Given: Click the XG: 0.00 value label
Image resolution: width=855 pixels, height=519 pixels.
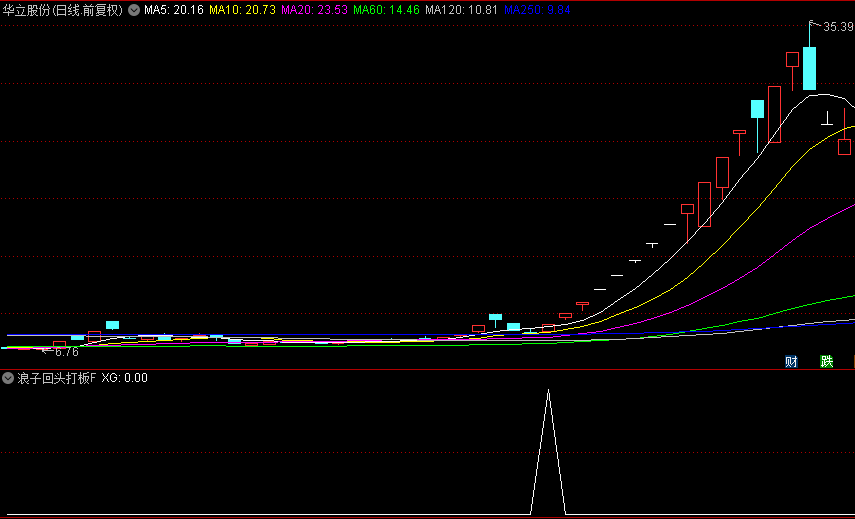Looking at the screenshot, I should (x=124, y=378).
